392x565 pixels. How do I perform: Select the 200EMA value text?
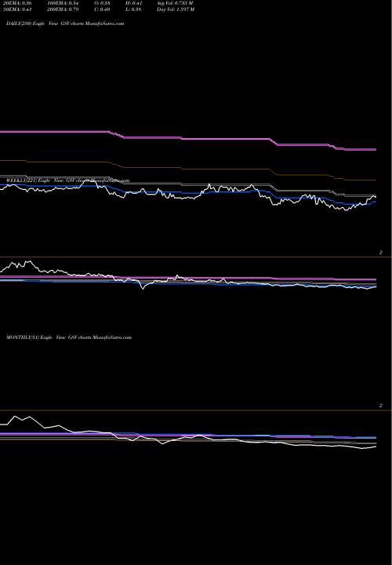coord(63,9)
